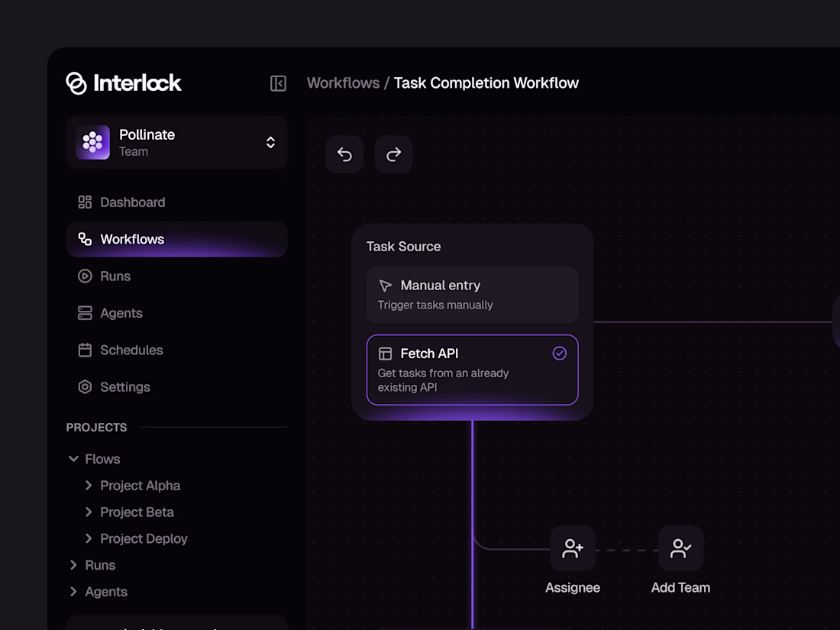Click the redo arrow button
This screenshot has width=840, height=630.
pos(394,155)
